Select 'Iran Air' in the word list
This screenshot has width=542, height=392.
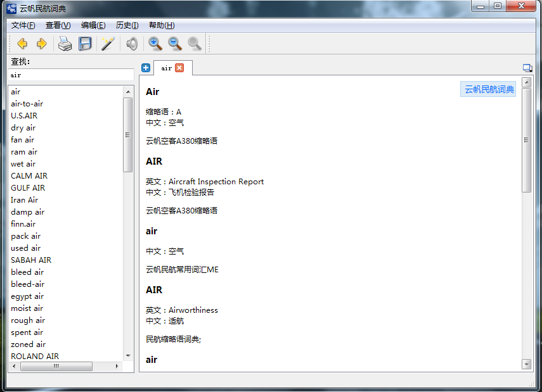(x=66, y=200)
